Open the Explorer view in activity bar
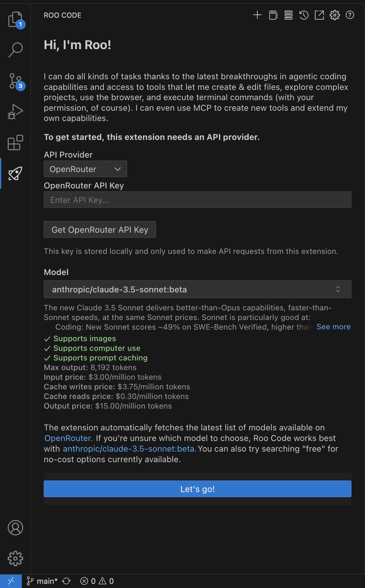365x588 pixels. pos(15,20)
